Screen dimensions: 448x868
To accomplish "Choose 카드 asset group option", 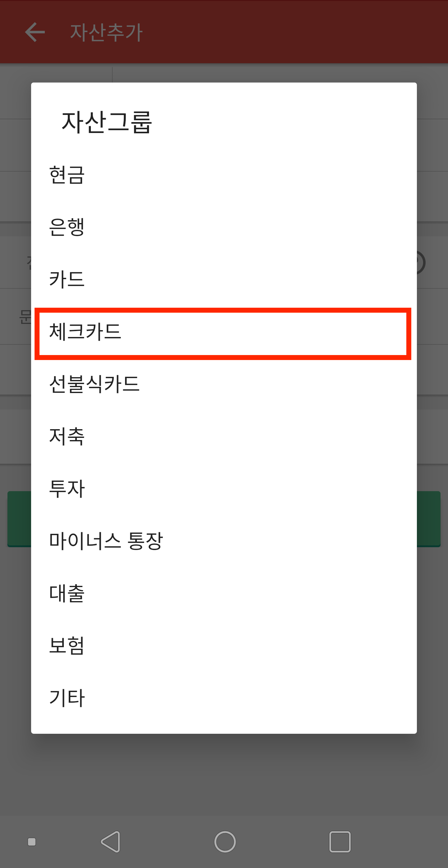I will (224, 279).
